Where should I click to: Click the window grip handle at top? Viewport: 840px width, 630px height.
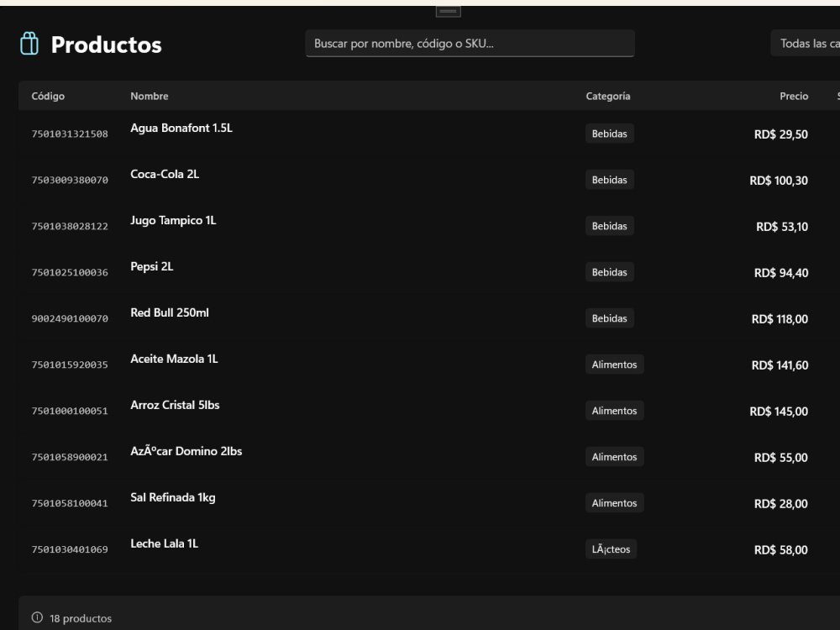(448, 11)
